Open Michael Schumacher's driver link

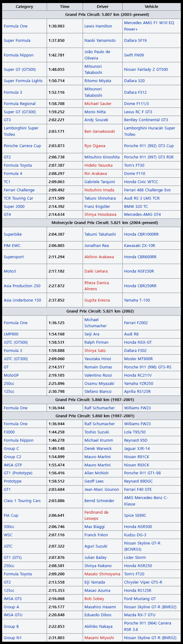point(95,323)
